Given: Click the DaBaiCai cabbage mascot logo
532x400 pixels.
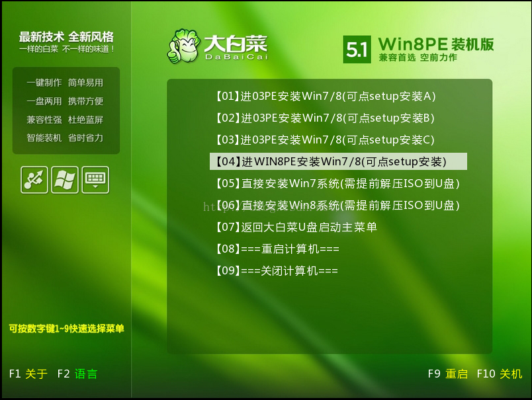Looking at the screenshot, I should [183, 46].
